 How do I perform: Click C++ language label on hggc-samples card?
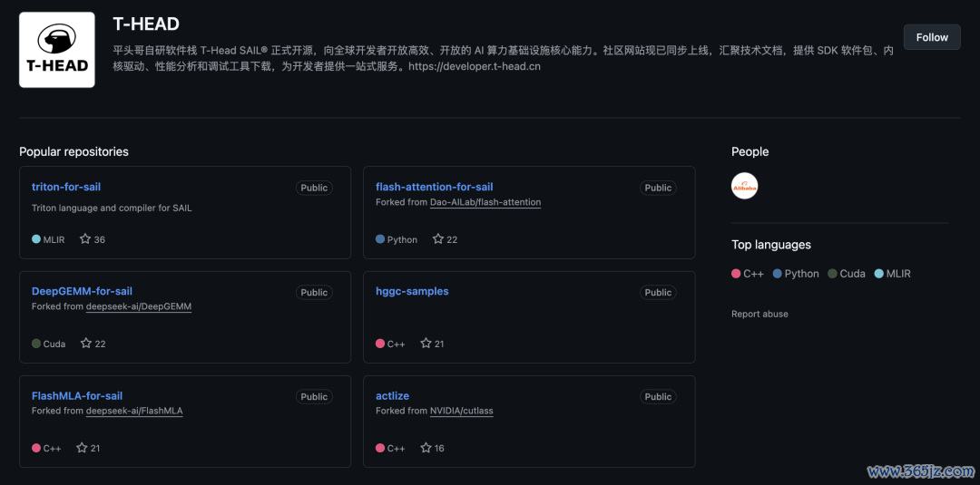point(397,344)
